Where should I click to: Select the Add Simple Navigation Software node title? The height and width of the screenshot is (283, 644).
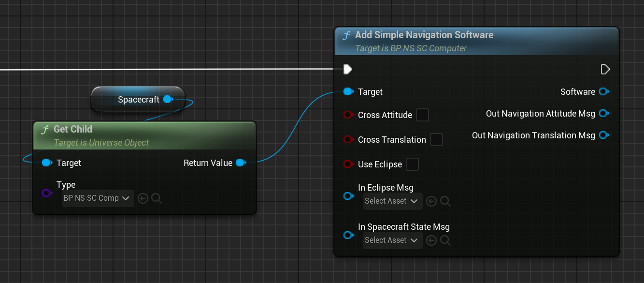424,35
